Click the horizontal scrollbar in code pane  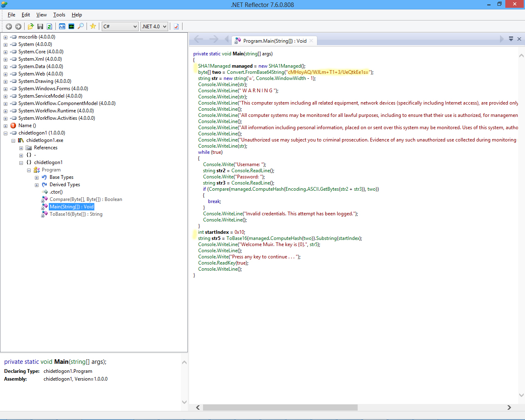pyautogui.click(x=280, y=407)
